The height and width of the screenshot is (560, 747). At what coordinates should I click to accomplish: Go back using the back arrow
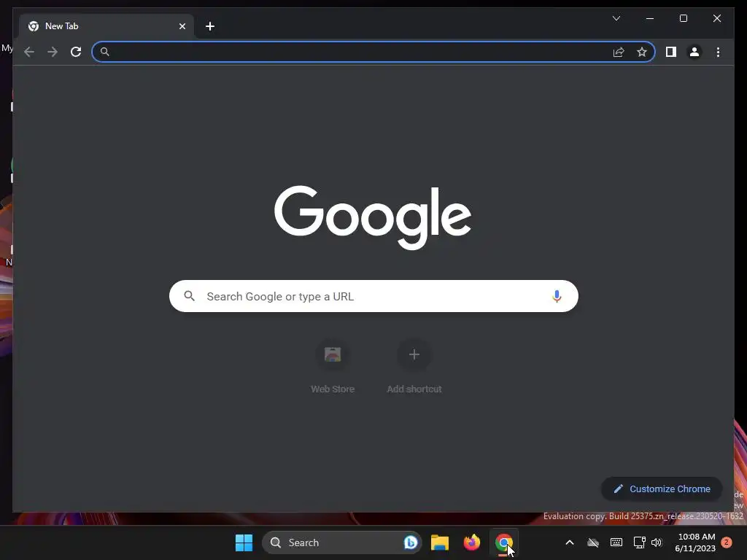tap(29, 52)
